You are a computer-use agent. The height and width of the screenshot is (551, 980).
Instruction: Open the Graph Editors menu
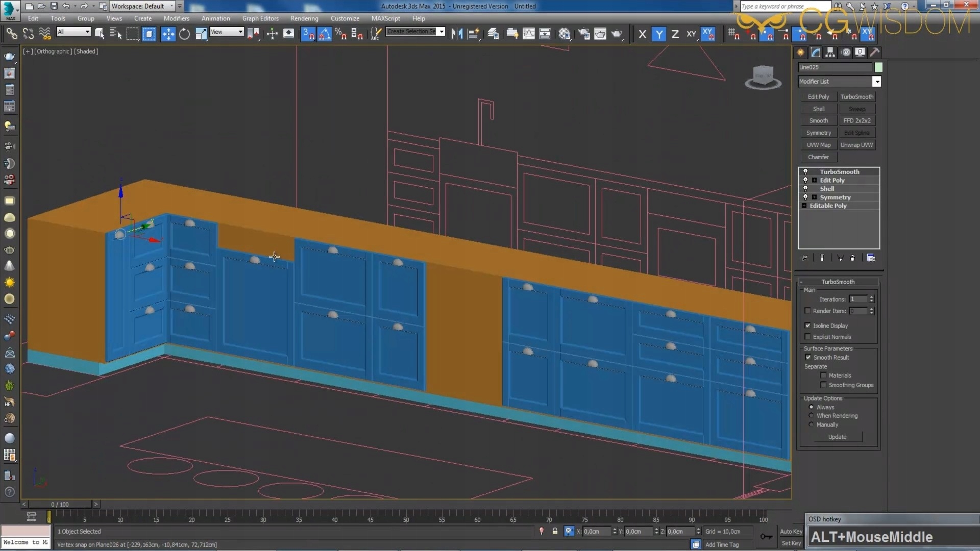tap(260, 18)
